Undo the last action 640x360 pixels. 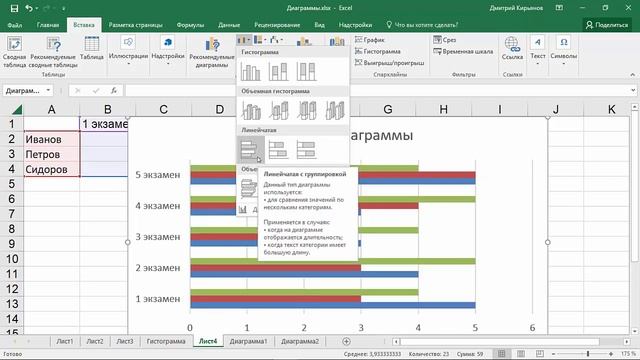point(29,8)
